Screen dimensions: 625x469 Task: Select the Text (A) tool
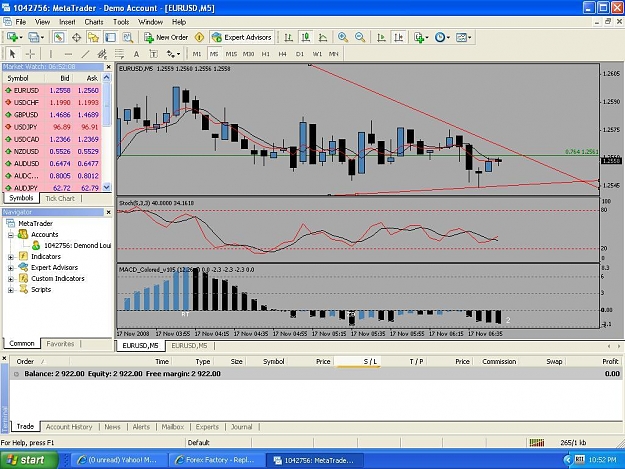[136, 54]
